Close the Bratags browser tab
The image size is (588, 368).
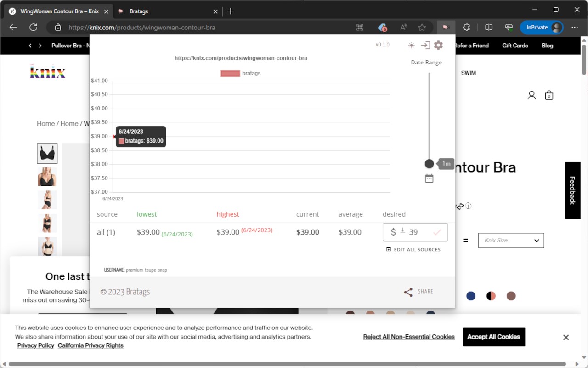click(216, 11)
